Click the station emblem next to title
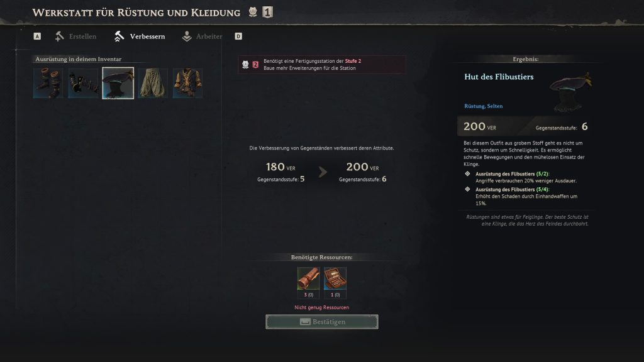This screenshot has width=644, height=362. click(x=253, y=13)
